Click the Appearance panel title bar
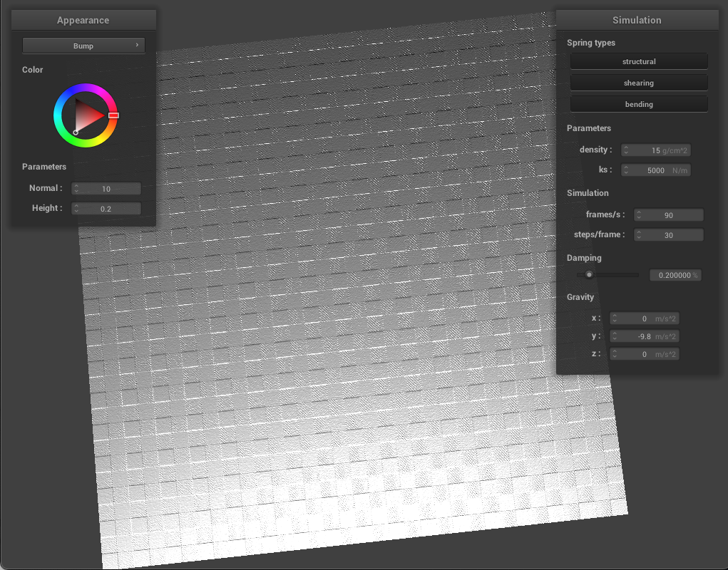The width and height of the screenshot is (728, 570). (x=83, y=20)
